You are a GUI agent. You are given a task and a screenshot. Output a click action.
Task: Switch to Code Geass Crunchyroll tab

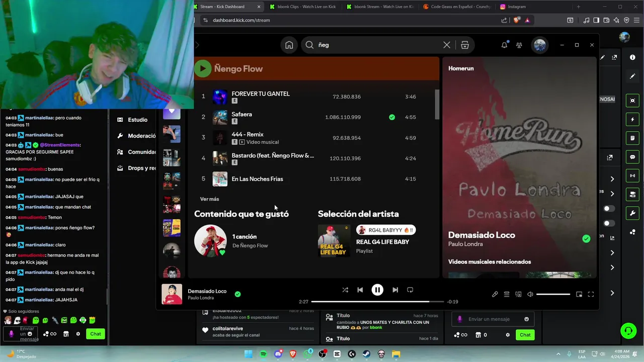pos(456,7)
